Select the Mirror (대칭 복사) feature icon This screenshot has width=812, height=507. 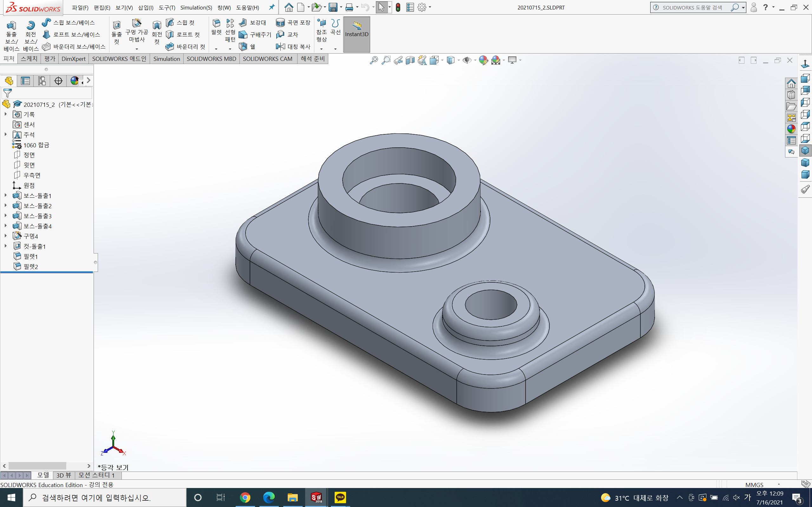(x=280, y=47)
